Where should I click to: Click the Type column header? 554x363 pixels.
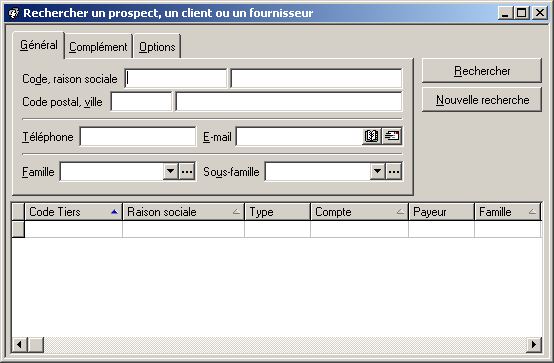[x=277, y=212]
